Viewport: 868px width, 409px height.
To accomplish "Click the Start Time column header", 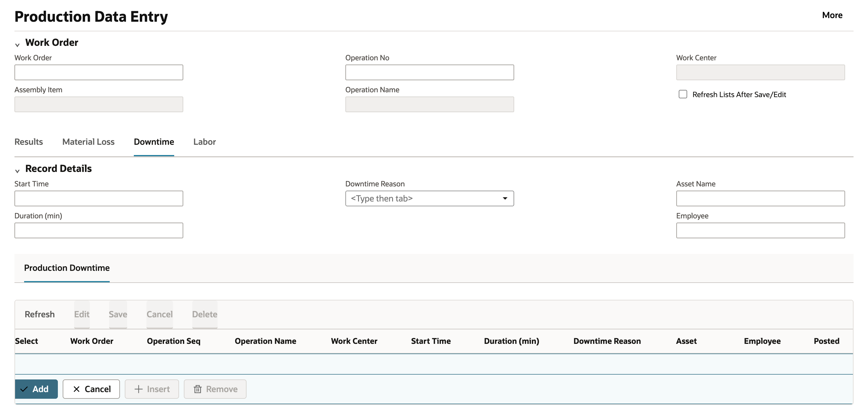I will tap(431, 341).
